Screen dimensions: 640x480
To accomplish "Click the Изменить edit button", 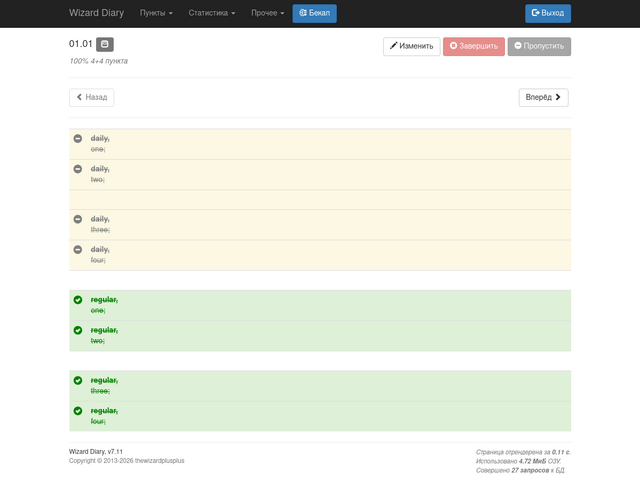I will pos(411,46).
